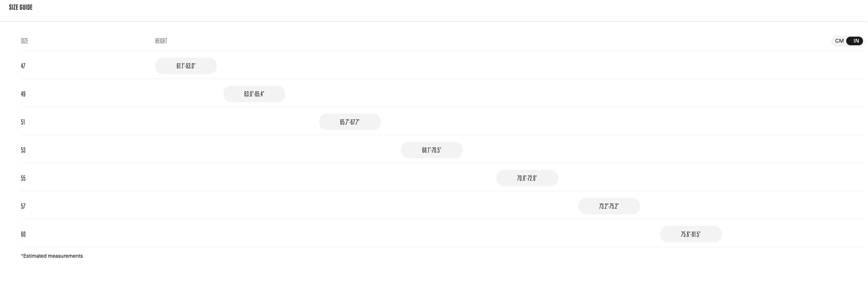Click the 65.7"-67.7" height range
868x306 pixels.
349,122
